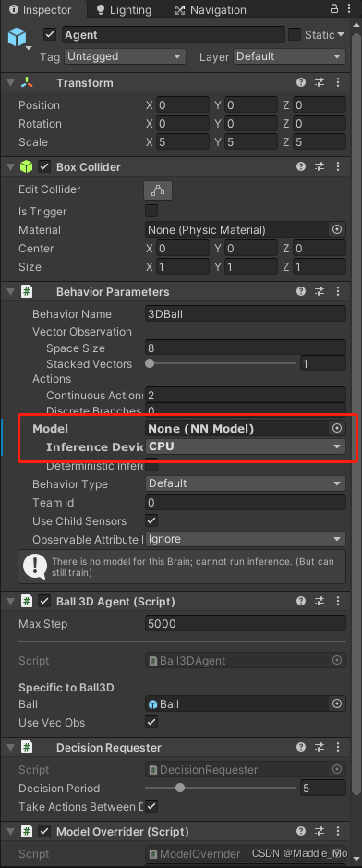Disable the Use Child Sensors checkbox
This screenshot has height=868, width=362.
tap(151, 520)
